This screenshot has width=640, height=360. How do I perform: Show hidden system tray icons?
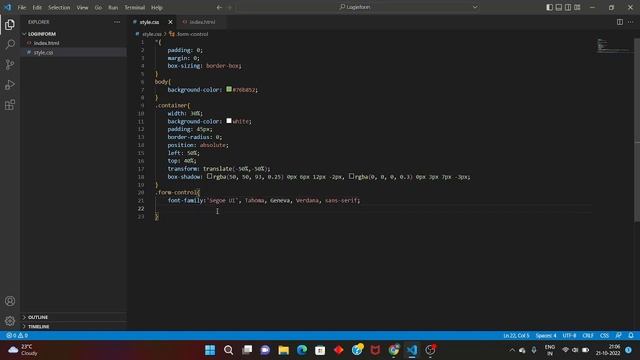click(x=512, y=350)
